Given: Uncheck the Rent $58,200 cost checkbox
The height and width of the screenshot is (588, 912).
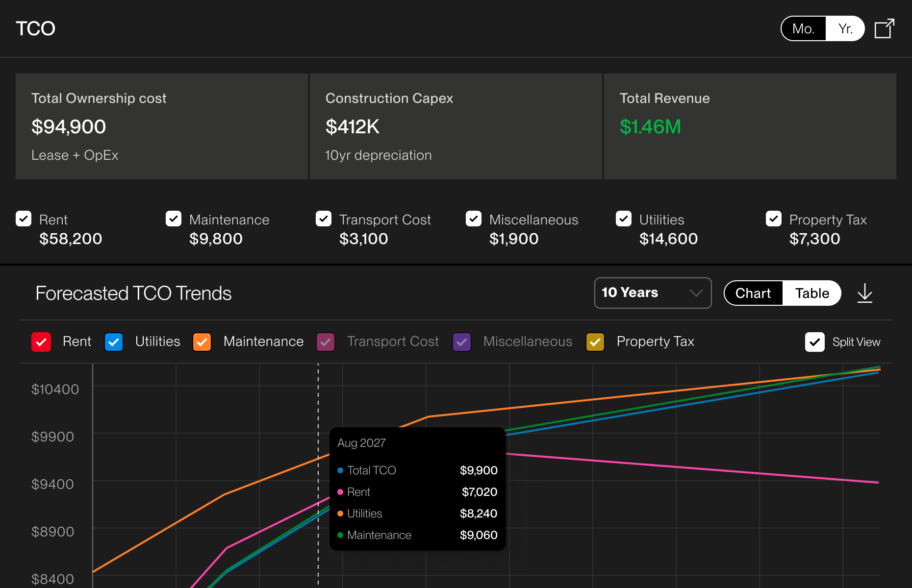Looking at the screenshot, I should [x=24, y=219].
